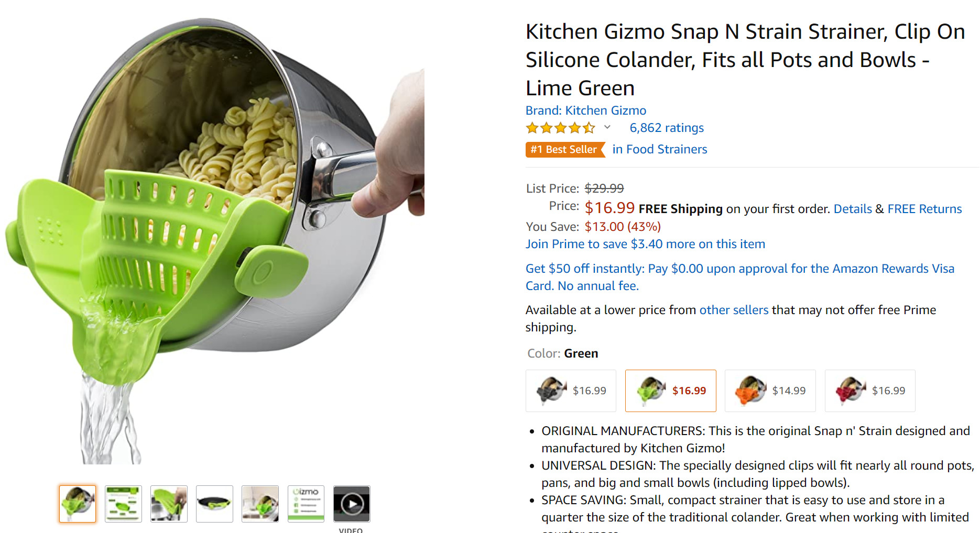Select the green infographic thumbnail
The height and width of the screenshot is (533, 980).
point(123,504)
